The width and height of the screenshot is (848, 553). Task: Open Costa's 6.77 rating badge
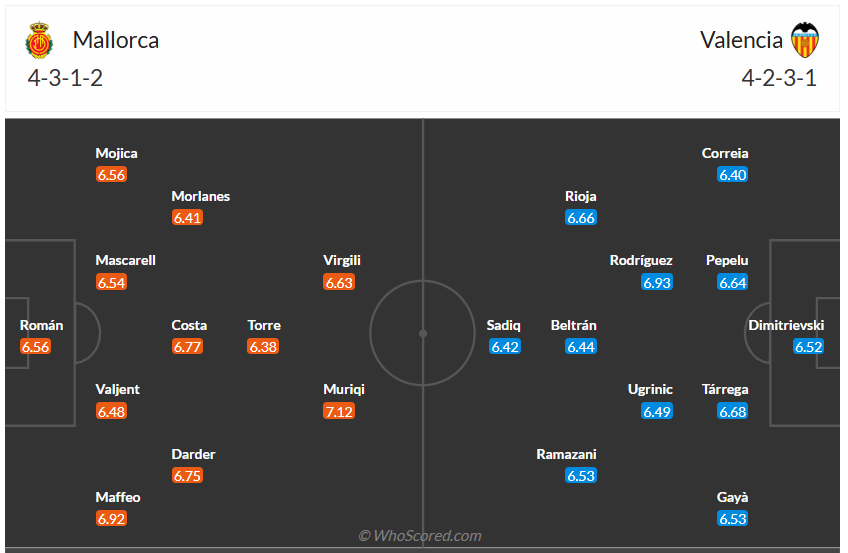tap(187, 347)
